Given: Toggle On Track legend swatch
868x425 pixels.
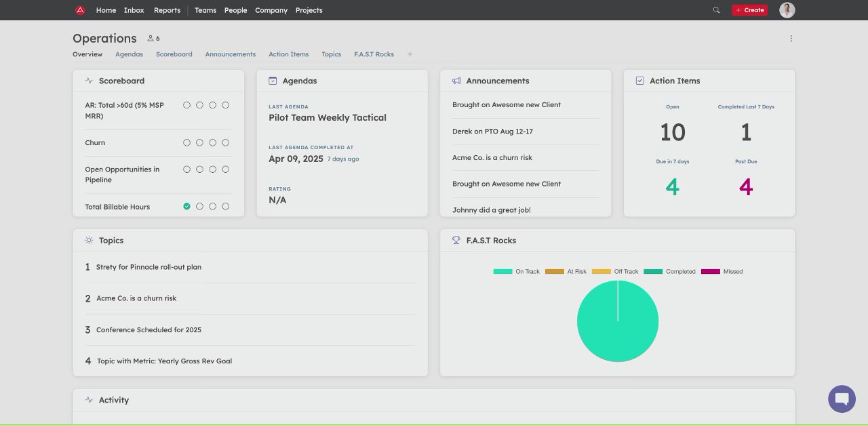Looking at the screenshot, I should point(502,272).
